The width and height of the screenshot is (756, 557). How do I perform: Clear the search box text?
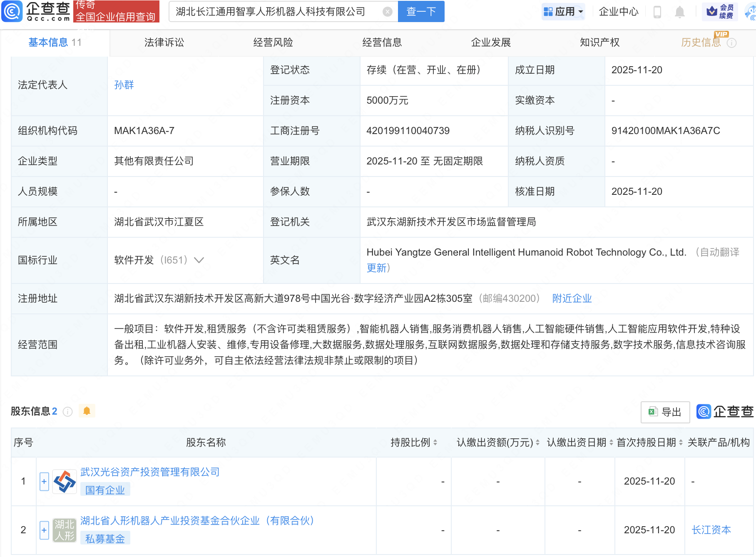(x=387, y=12)
